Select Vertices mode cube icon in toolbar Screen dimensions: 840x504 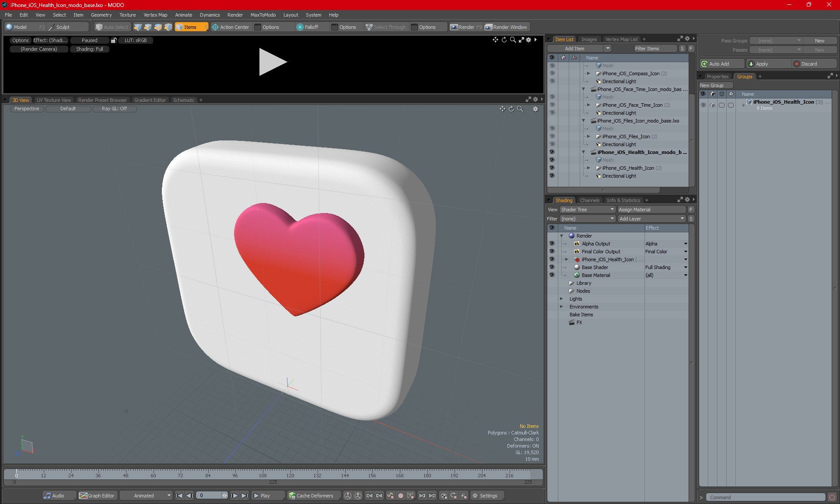point(138,27)
